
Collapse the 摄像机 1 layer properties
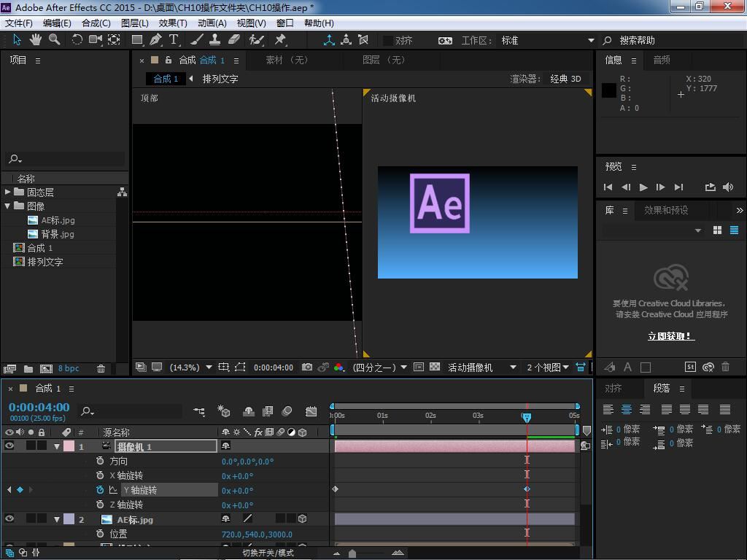coord(57,446)
